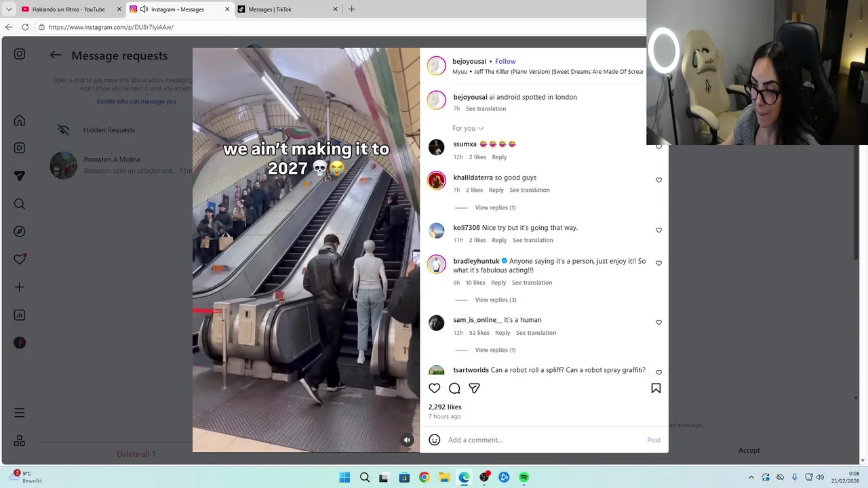
Task: Open File Explorer from the taskbar
Action: 444,477
